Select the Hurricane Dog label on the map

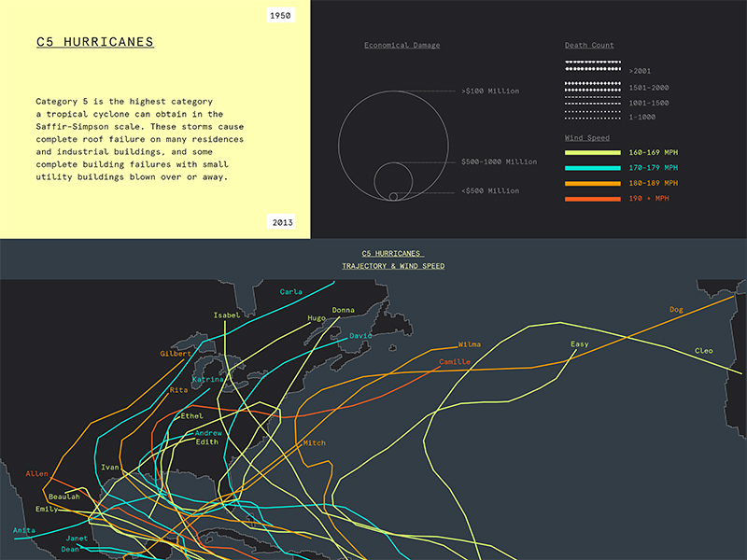676,309
